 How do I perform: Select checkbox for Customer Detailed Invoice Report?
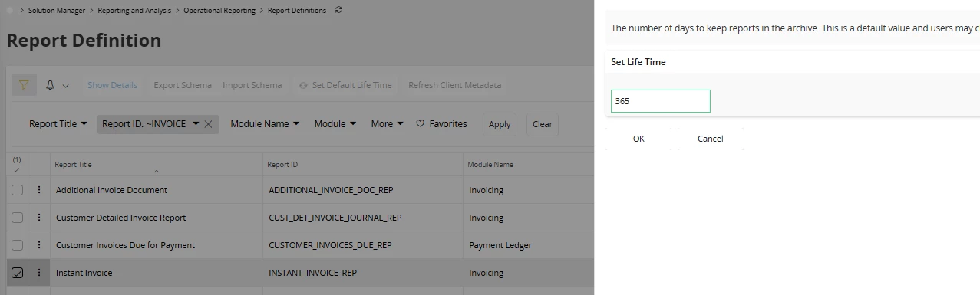pyautogui.click(x=17, y=218)
